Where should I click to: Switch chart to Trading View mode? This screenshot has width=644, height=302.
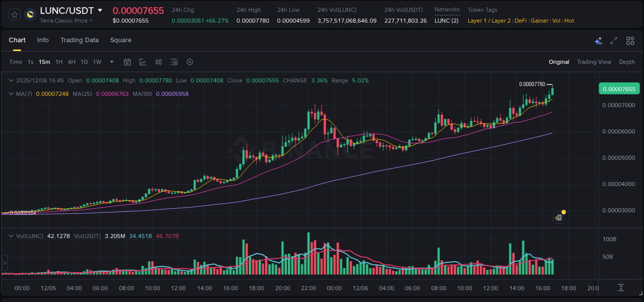594,62
